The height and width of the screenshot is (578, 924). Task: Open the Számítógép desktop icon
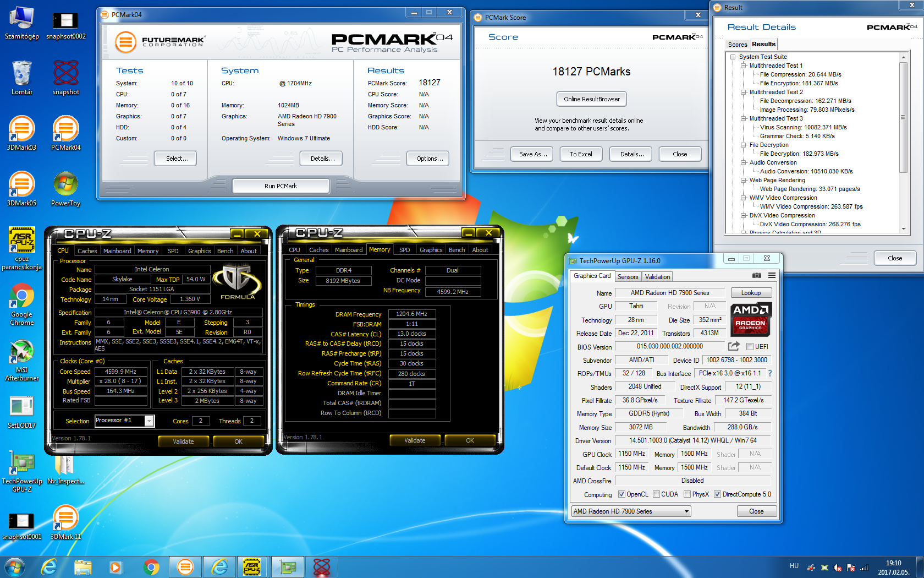tap(21, 23)
